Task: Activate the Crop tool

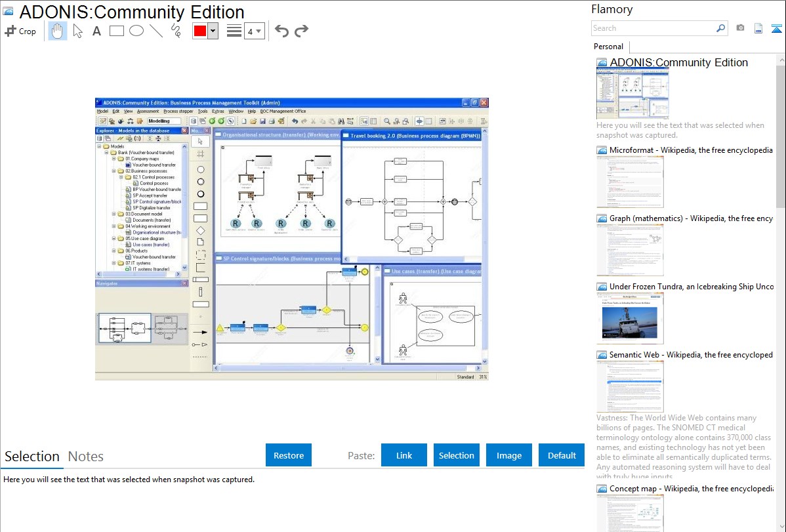Action: click(20, 31)
